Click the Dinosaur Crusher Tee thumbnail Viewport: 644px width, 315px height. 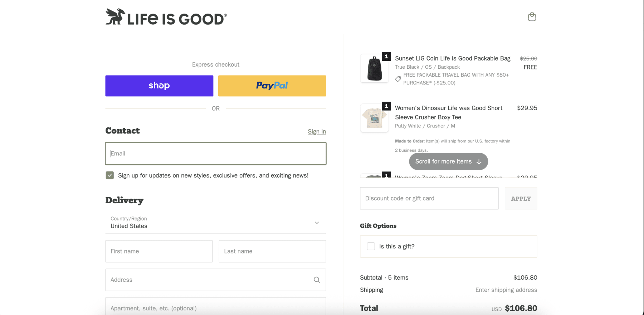point(374,117)
